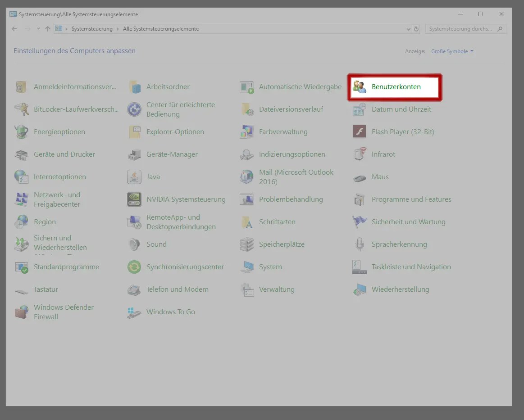Open the Java coffee cup icon

point(134,176)
